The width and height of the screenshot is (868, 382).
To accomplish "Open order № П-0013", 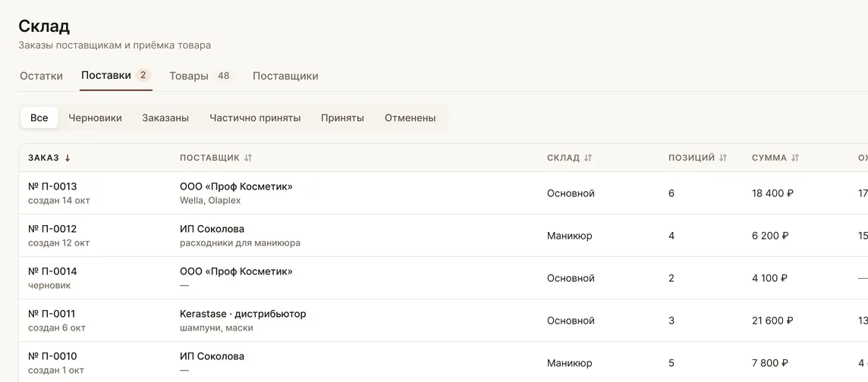I will click(52, 186).
